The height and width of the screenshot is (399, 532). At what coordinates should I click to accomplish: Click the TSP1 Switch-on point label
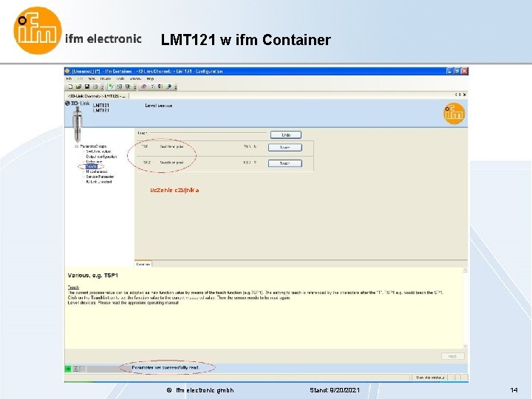click(x=171, y=146)
